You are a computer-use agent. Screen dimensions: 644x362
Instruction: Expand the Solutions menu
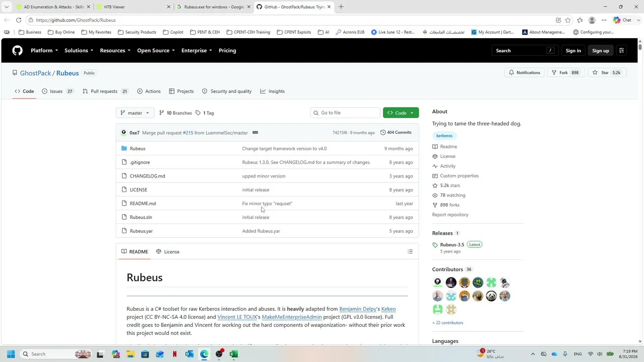[x=78, y=50]
